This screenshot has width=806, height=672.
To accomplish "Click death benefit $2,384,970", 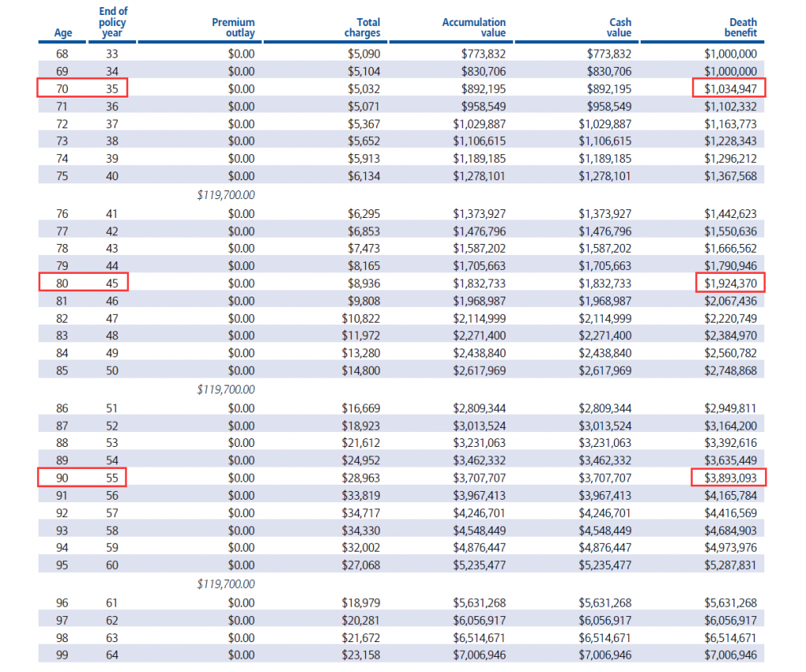I will coord(730,335).
